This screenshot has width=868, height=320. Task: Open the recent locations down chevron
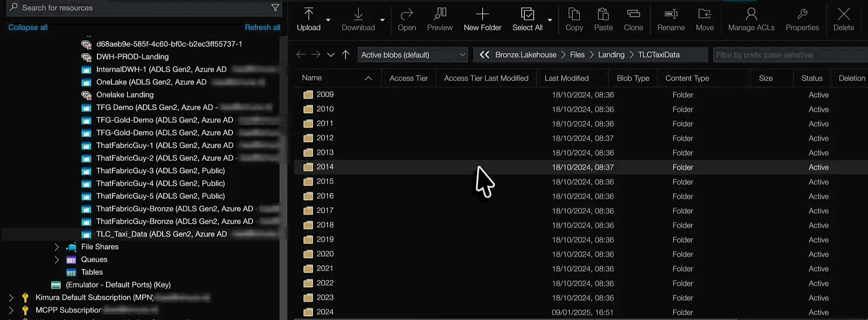[x=331, y=55]
